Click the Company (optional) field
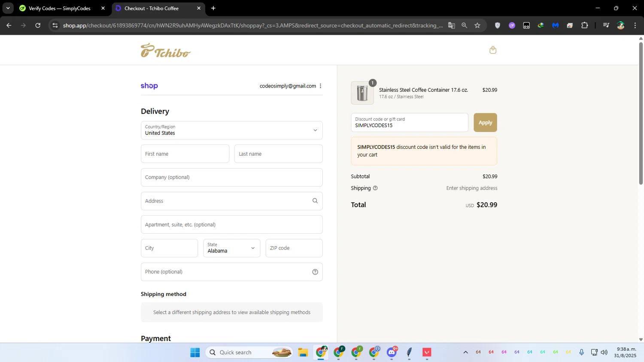This screenshot has width=644, height=362. point(232,178)
